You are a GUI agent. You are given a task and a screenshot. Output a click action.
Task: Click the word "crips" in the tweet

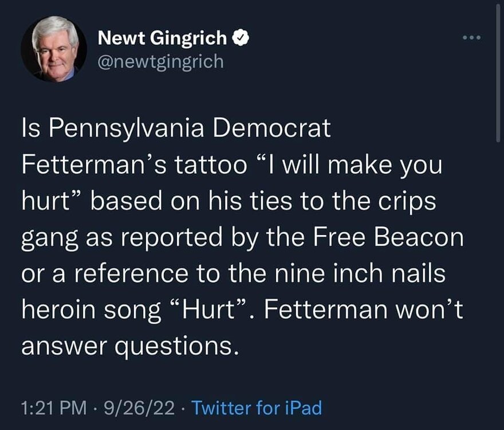point(407,201)
